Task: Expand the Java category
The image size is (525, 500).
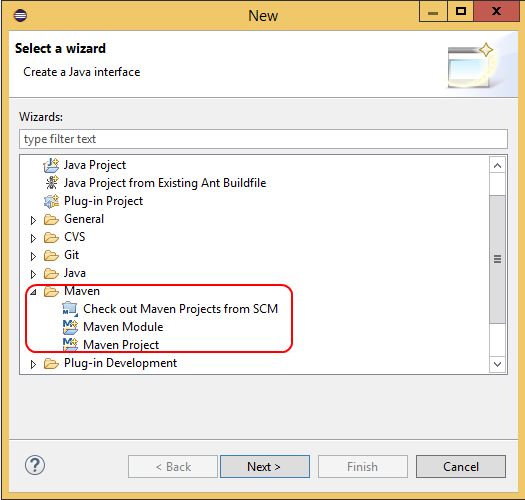Action: click(x=33, y=275)
